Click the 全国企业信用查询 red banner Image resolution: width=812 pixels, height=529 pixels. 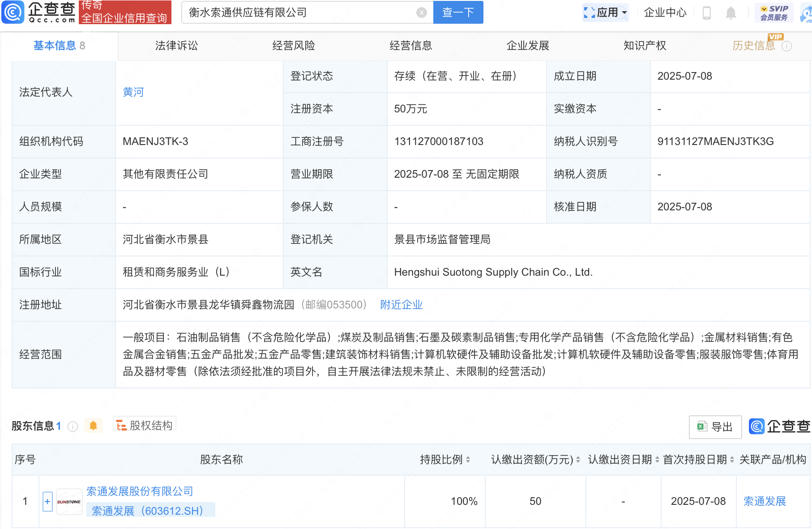point(125,12)
